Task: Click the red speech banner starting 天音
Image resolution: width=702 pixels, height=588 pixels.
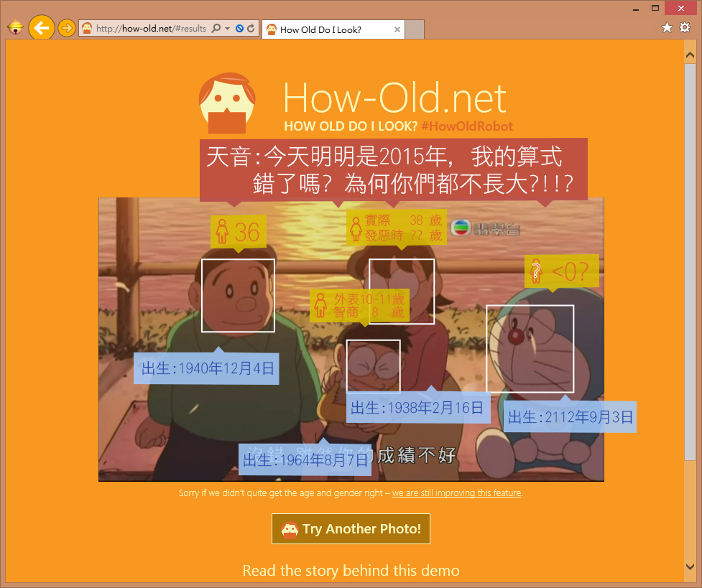Action: pyautogui.click(x=394, y=169)
